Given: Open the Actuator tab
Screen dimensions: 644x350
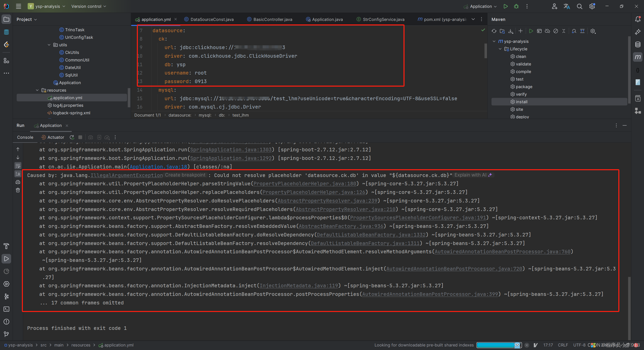Looking at the screenshot, I should click(56, 137).
